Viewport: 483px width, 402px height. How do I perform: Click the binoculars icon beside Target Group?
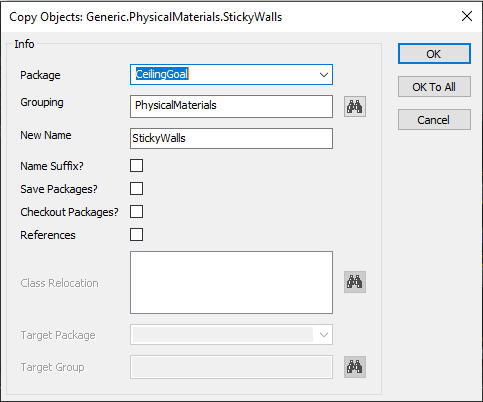355,367
